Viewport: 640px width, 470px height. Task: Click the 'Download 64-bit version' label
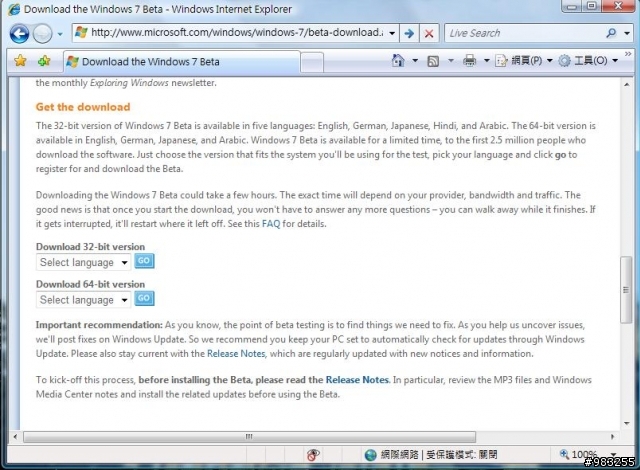90,284
